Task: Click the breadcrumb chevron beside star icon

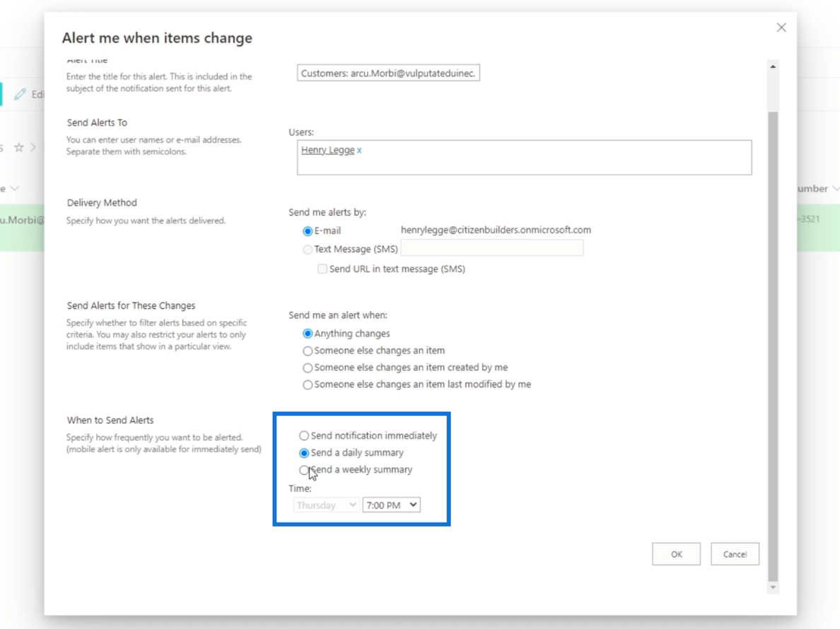Action: (x=33, y=147)
